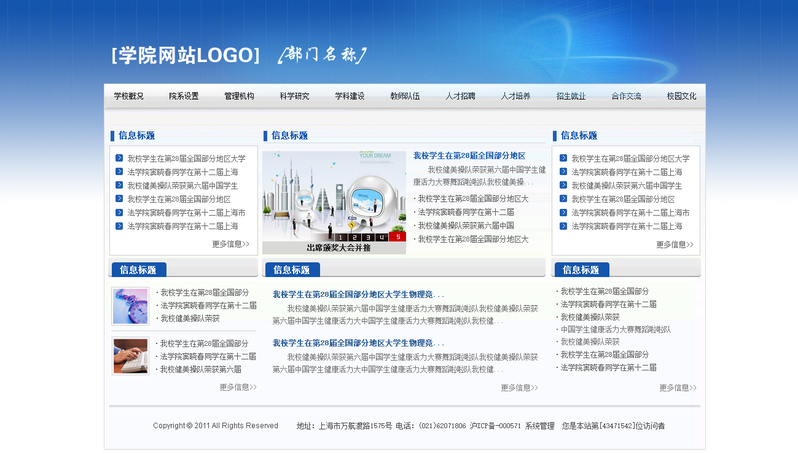Click 更多信息>> in the top-left news panel
Screen dimensions: 798x454
click(x=230, y=244)
